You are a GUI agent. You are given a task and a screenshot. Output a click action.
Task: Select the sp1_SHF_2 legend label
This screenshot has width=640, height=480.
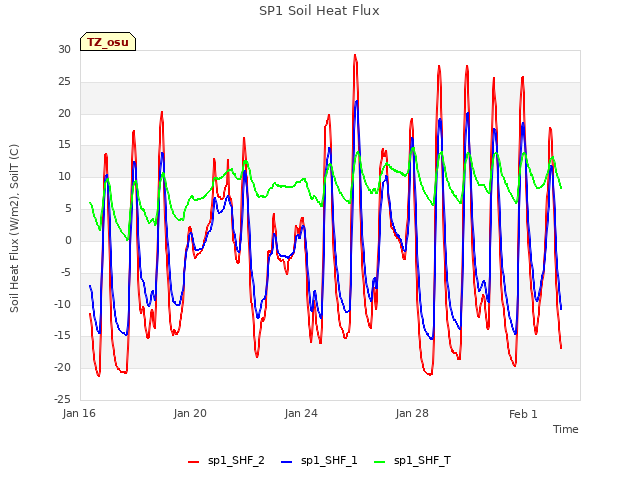(x=236, y=460)
